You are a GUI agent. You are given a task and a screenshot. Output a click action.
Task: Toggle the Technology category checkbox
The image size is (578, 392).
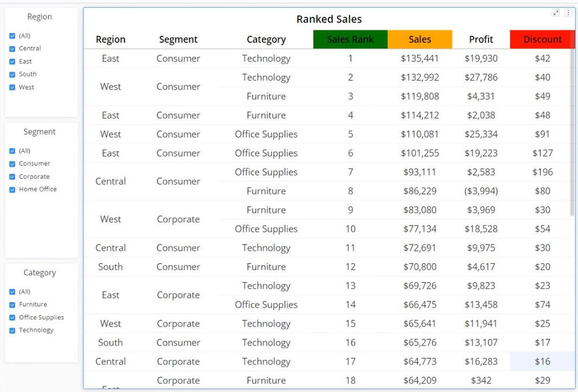coord(13,330)
